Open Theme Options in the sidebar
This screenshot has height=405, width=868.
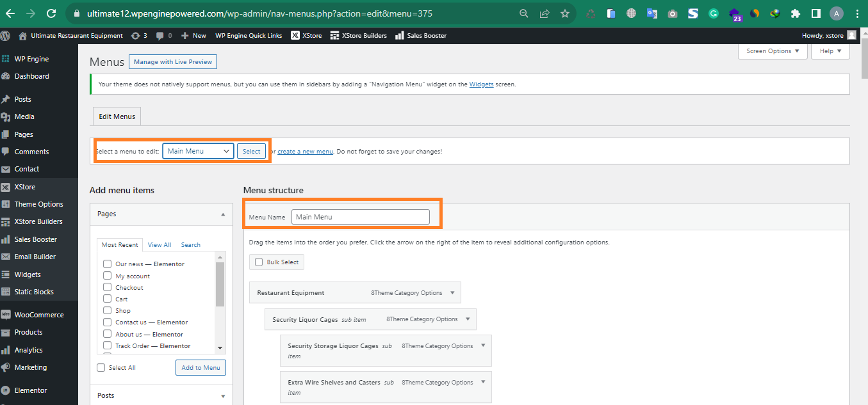pyautogui.click(x=38, y=204)
